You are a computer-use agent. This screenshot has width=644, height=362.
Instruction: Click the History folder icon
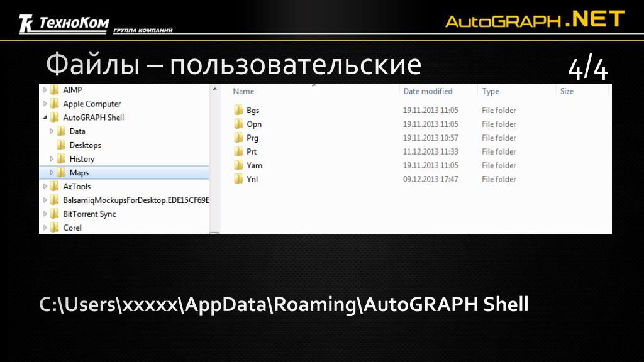coord(61,159)
